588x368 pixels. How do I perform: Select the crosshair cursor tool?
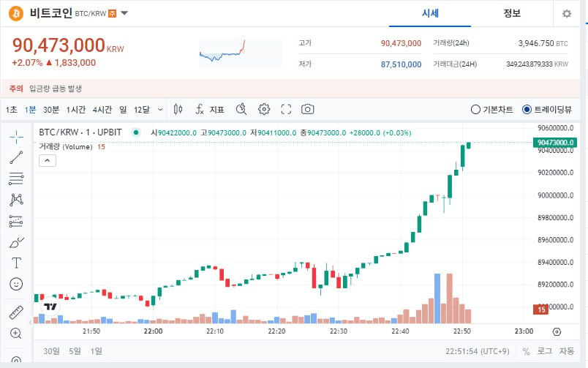click(x=16, y=138)
